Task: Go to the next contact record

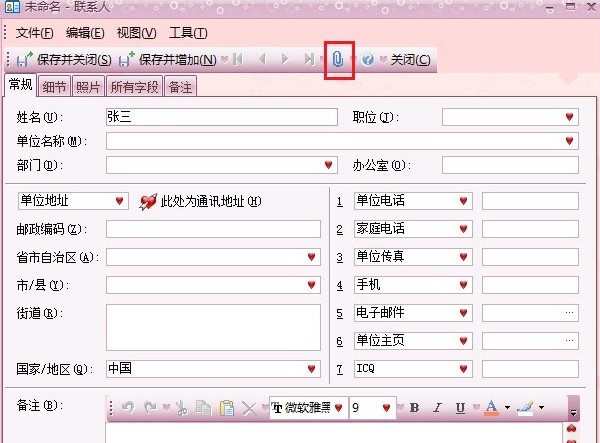Action: 285,59
